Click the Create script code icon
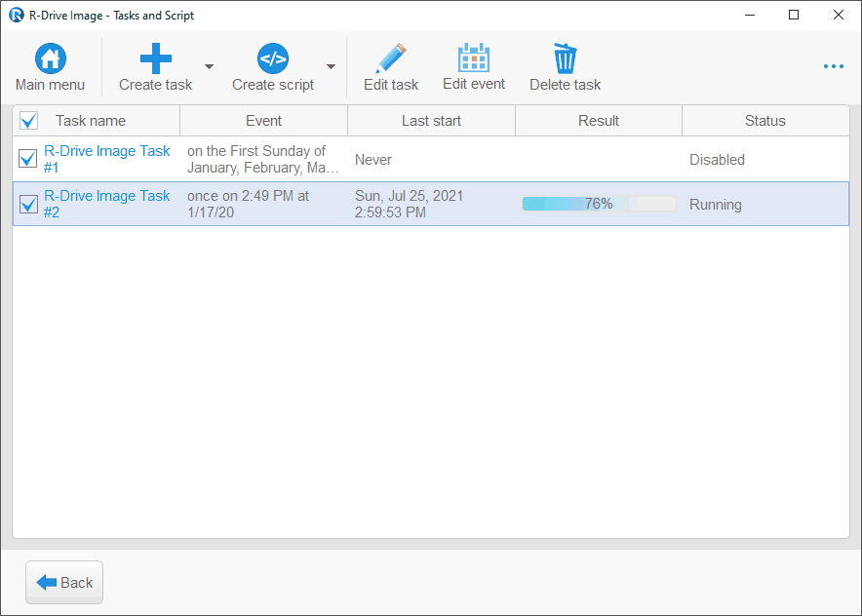The width and height of the screenshot is (862, 616). tap(273, 59)
